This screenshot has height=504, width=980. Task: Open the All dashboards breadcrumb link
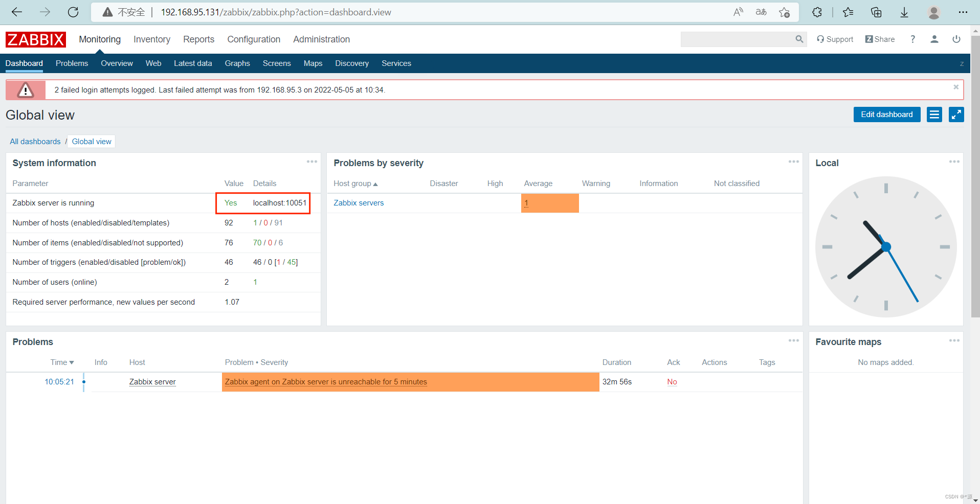coord(35,142)
